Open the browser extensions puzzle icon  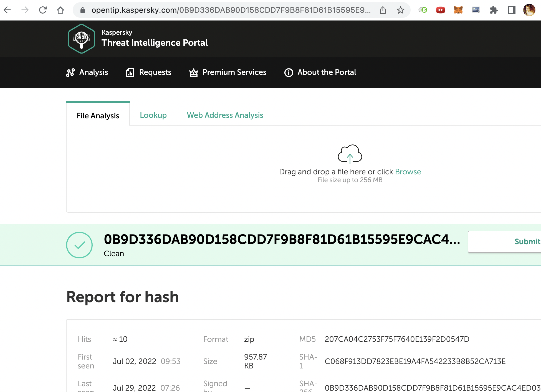coord(494,10)
